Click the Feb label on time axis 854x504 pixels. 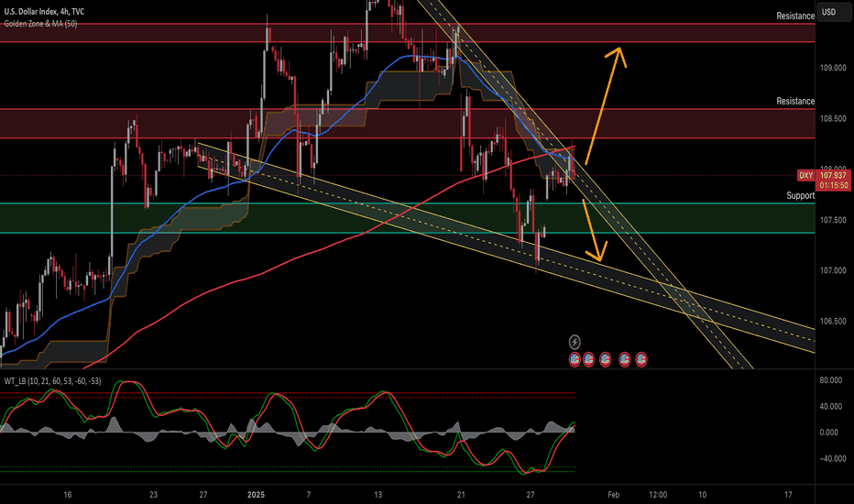point(613,495)
